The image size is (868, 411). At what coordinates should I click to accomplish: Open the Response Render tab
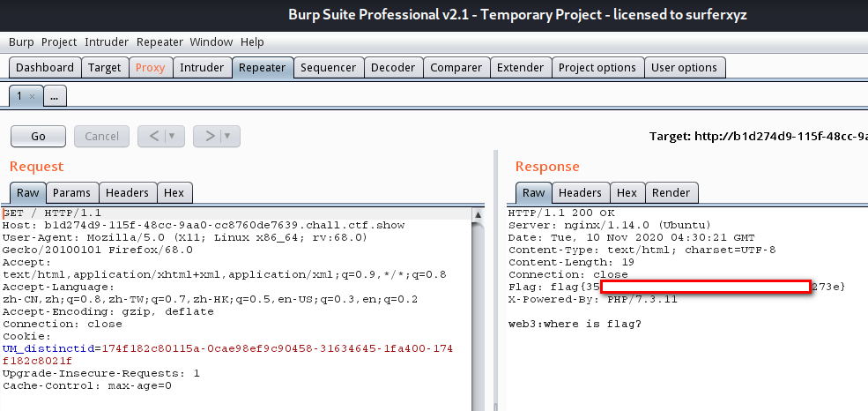tap(671, 193)
